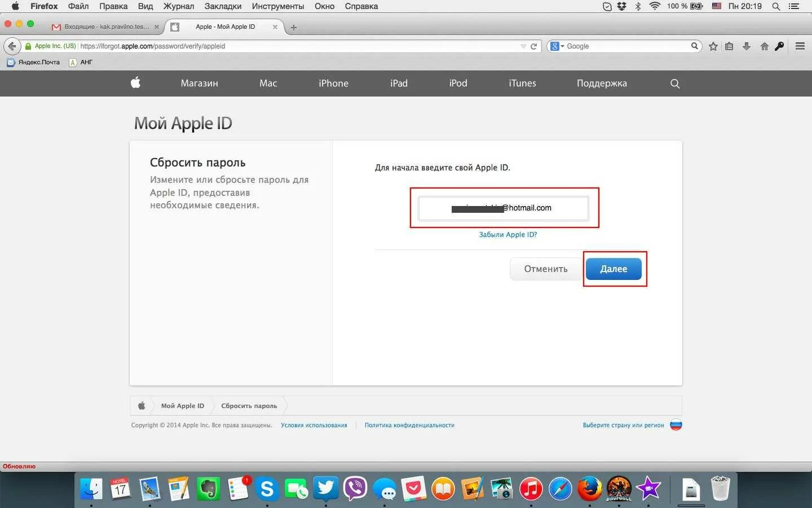Open the Журнал menu
Viewport: 812px width, 508px height.
179,6
